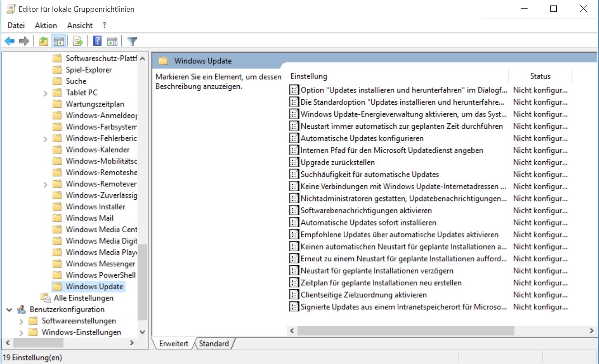Click the 'Alle Einstellungen' tree icon
The image size is (599, 364).
[x=45, y=298]
